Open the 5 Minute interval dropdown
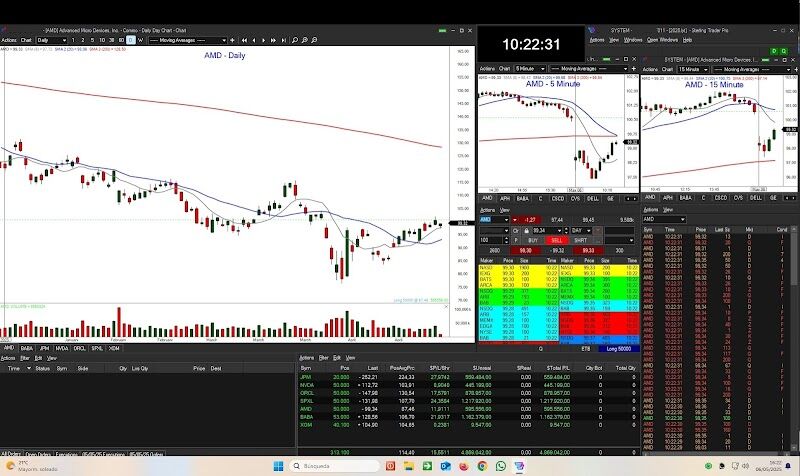This screenshot has width=800, height=476. pyautogui.click(x=530, y=68)
